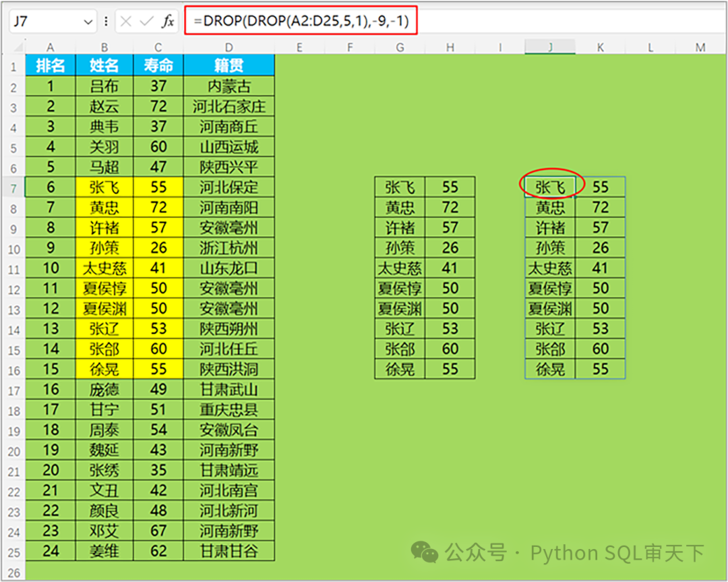
Task: Click into the DROP formula text
Action: 300,22
